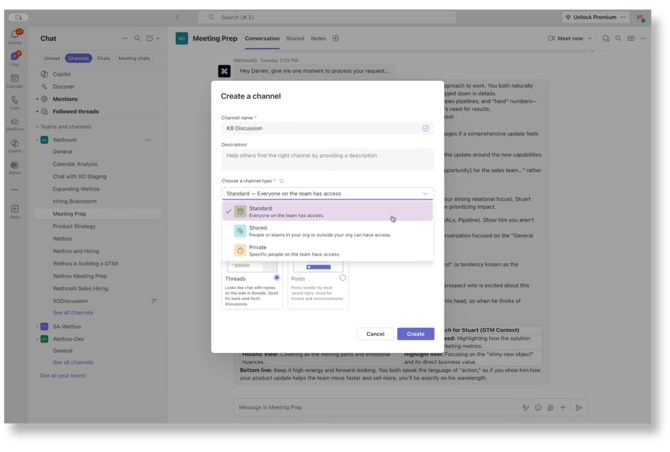Open the Calls app icon
670x452 pixels.
[x=15, y=101]
